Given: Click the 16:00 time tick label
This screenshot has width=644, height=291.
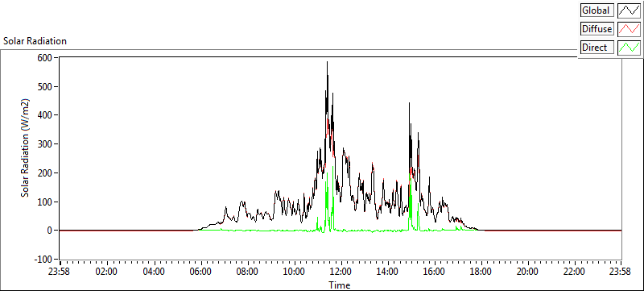Looking at the screenshot, I should (434, 272).
